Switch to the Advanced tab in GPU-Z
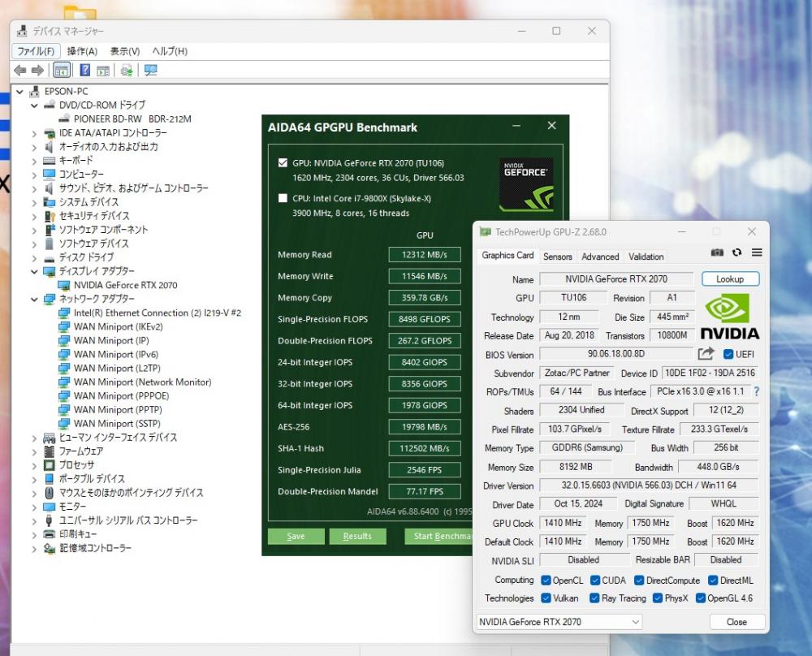 tap(600, 257)
